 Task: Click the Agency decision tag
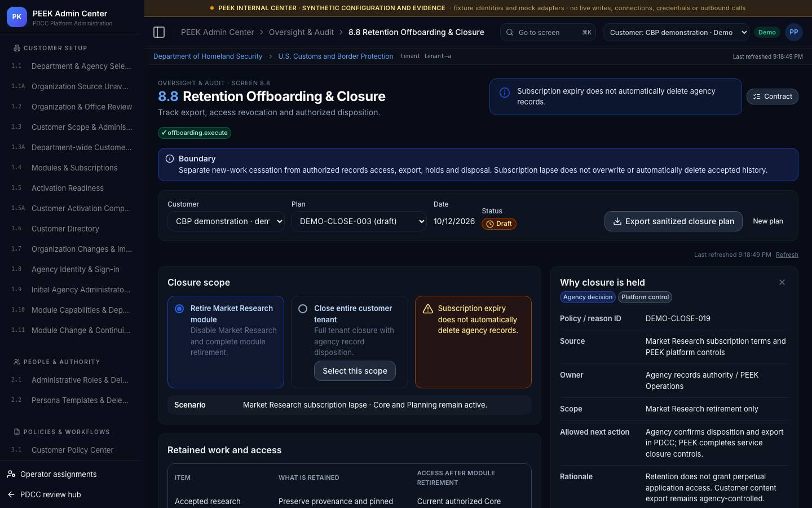588,297
